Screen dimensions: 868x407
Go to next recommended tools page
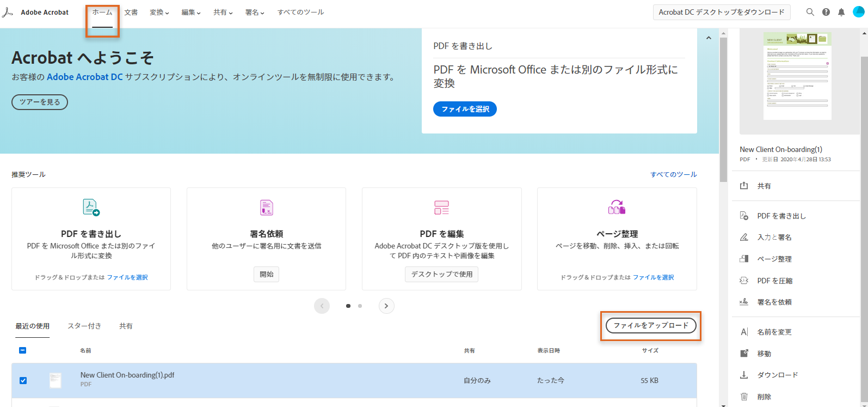point(386,306)
